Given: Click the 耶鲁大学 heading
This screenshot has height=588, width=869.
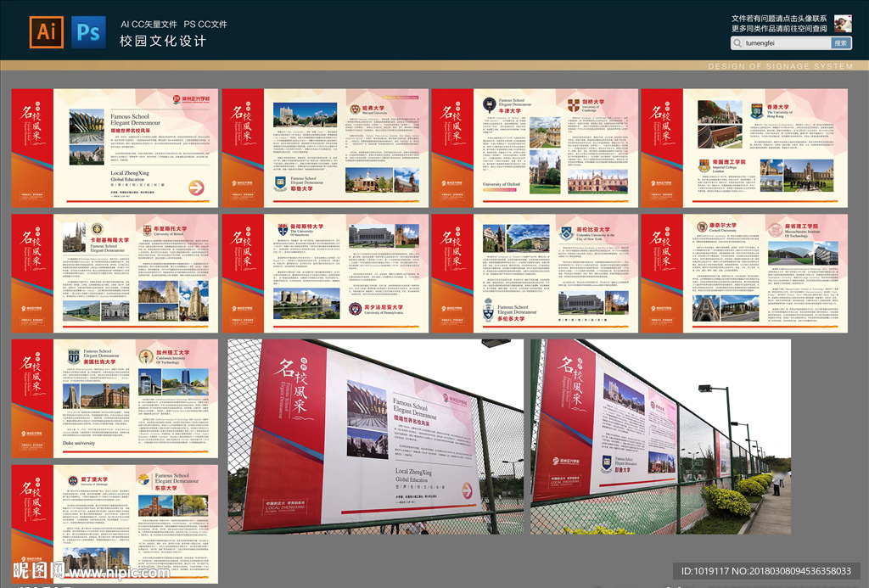Looking at the screenshot, I should [301, 188].
